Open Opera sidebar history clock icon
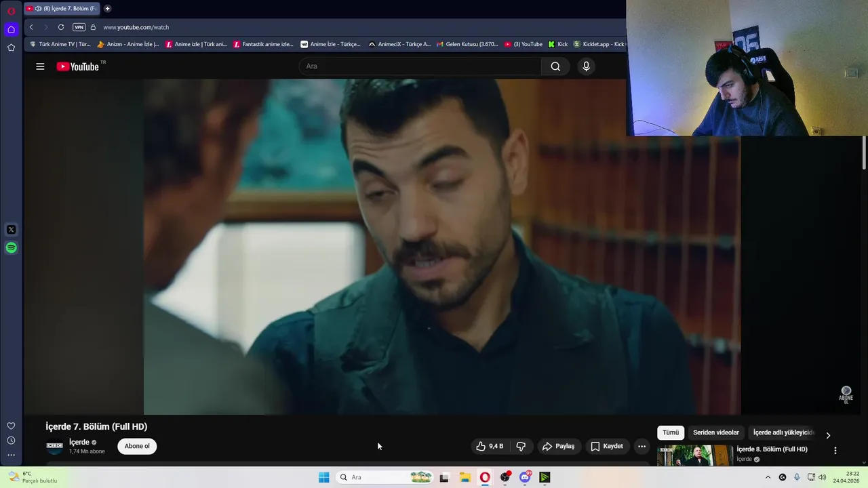Image resolution: width=868 pixels, height=488 pixels. [11, 441]
